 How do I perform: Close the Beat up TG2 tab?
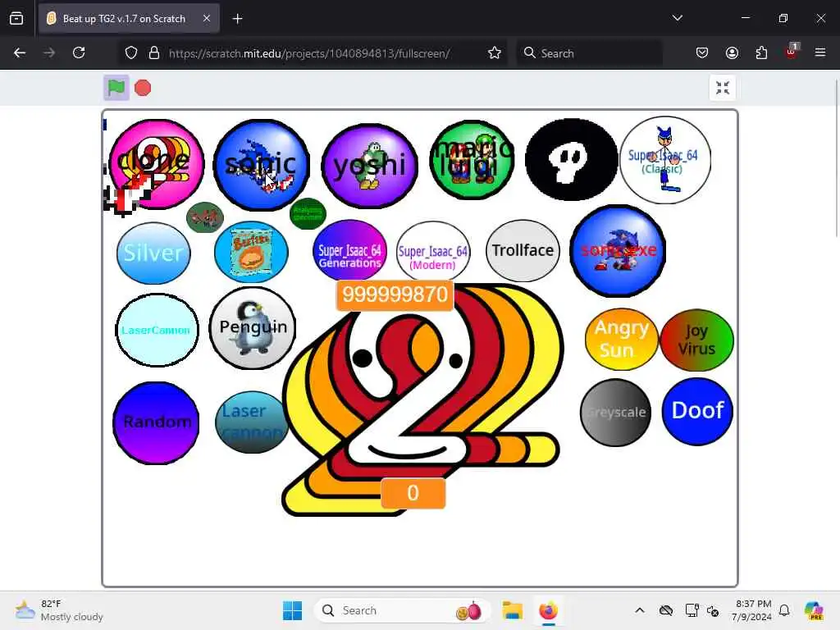[207, 18]
